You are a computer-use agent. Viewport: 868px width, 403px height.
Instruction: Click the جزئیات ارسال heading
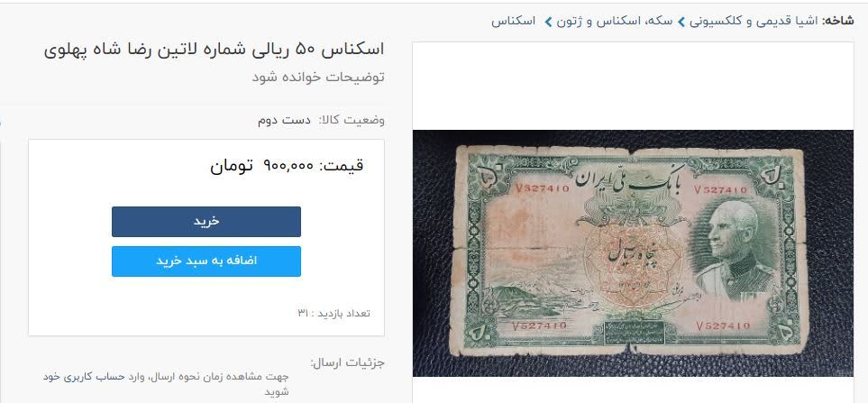click(347, 363)
